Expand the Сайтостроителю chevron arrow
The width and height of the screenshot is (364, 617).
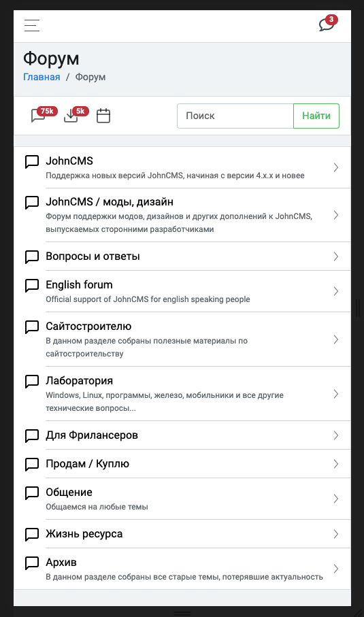click(x=335, y=339)
